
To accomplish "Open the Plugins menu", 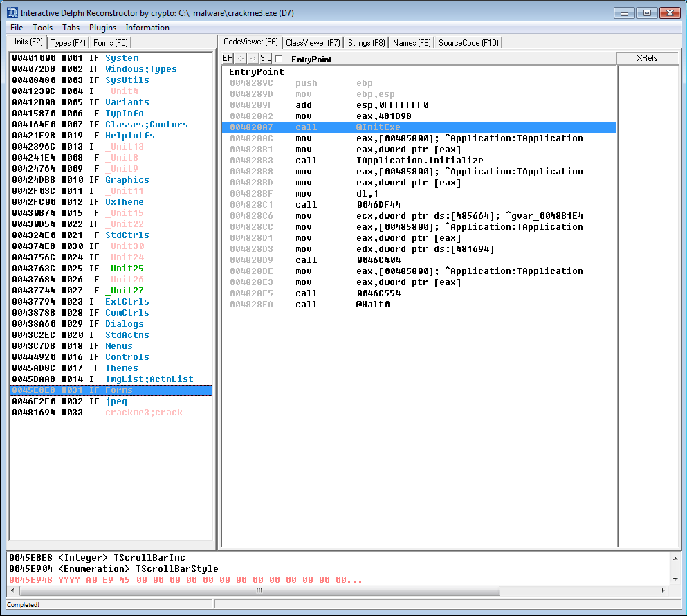I will coord(102,28).
